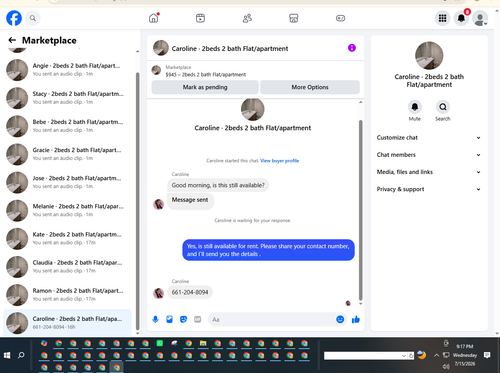The height and width of the screenshot is (373, 500).
Task: Open Gracie's conversation in list
Action: 68,154
